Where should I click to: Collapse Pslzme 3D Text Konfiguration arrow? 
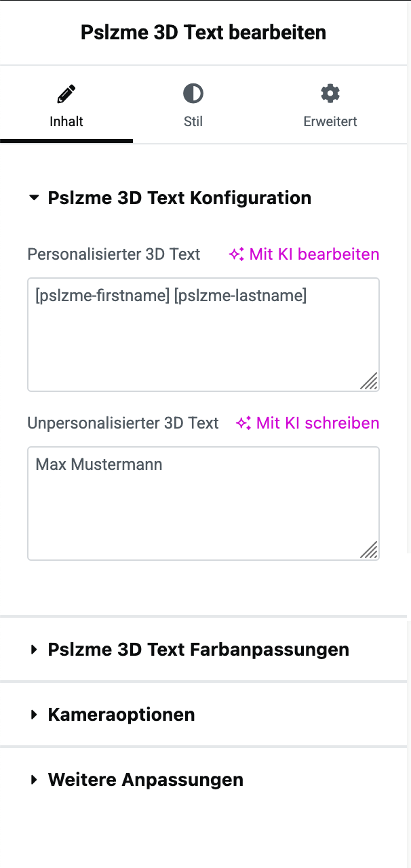click(34, 198)
